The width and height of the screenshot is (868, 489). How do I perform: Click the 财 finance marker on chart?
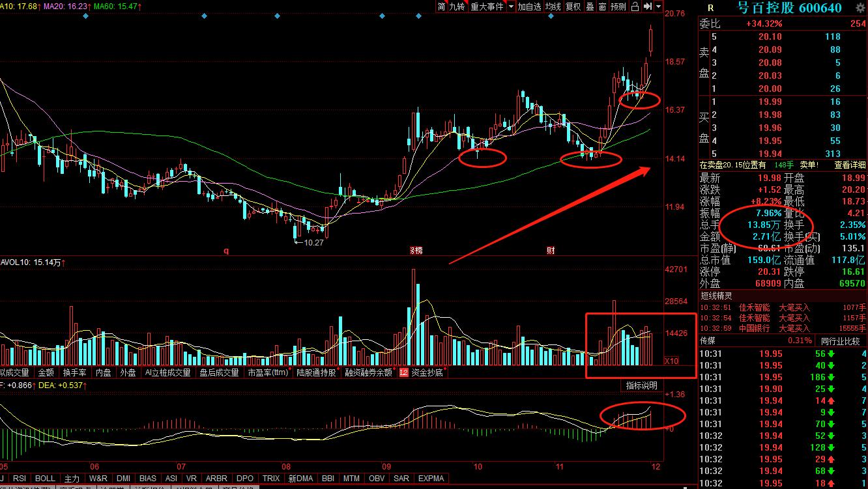[551, 250]
